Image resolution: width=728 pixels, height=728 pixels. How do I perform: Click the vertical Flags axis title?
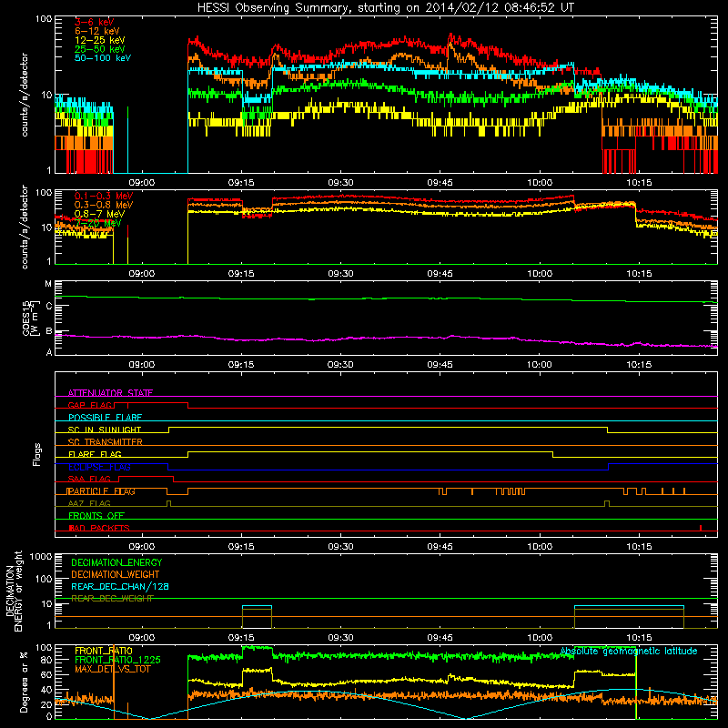pos(36,454)
